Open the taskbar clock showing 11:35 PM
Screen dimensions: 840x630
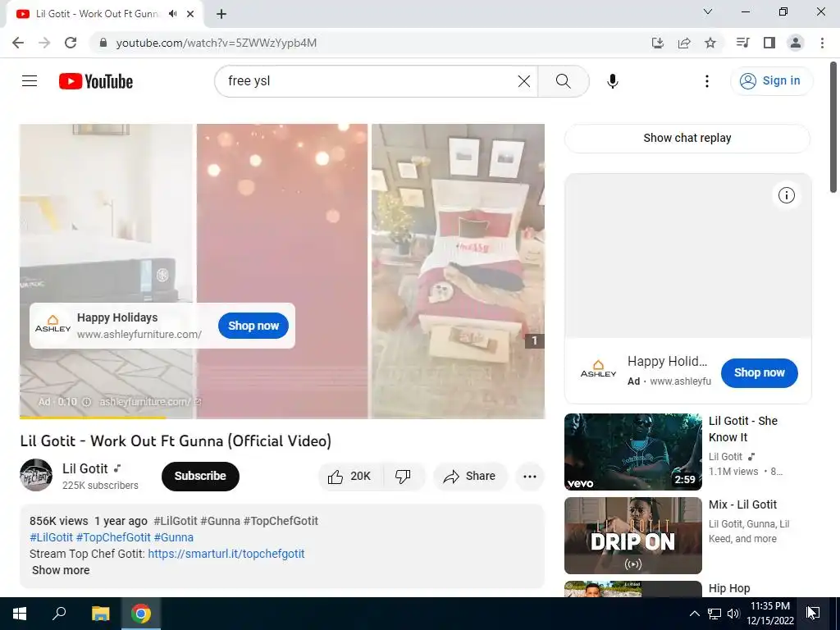coord(769,614)
